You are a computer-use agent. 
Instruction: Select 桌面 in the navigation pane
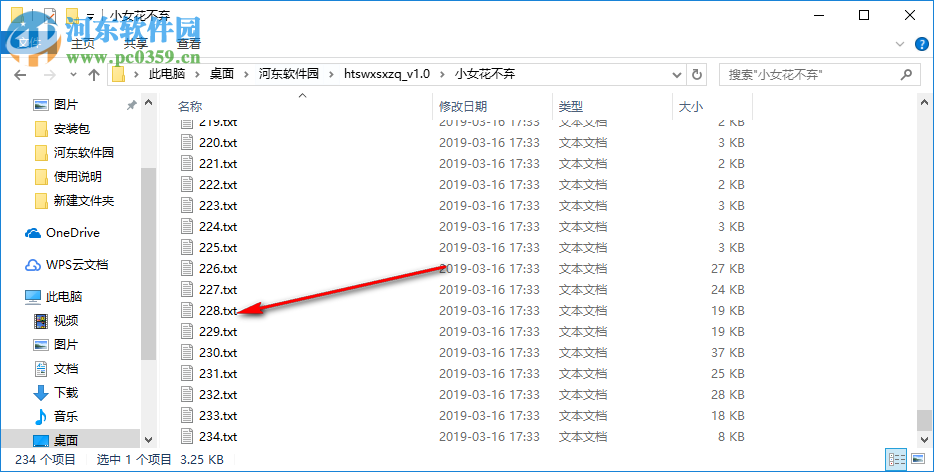(66, 440)
